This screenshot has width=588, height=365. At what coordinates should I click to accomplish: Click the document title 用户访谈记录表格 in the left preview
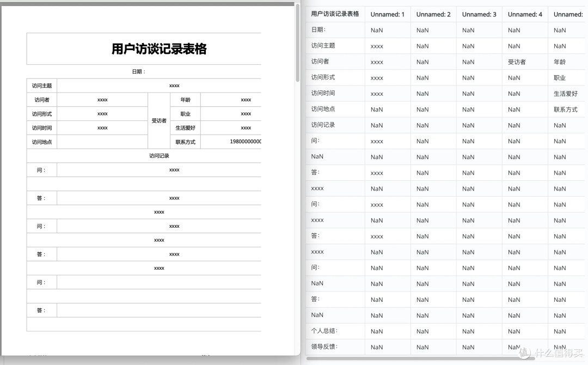click(x=159, y=49)
